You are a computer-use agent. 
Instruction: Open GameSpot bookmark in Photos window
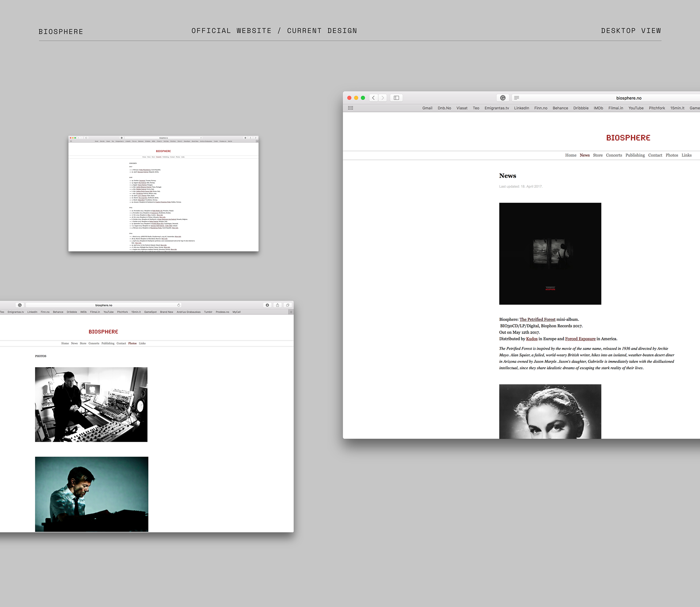click(x=150, y=312)
